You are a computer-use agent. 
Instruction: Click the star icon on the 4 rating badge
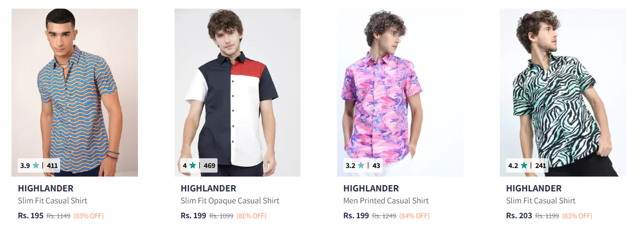(x=192, y=166)
